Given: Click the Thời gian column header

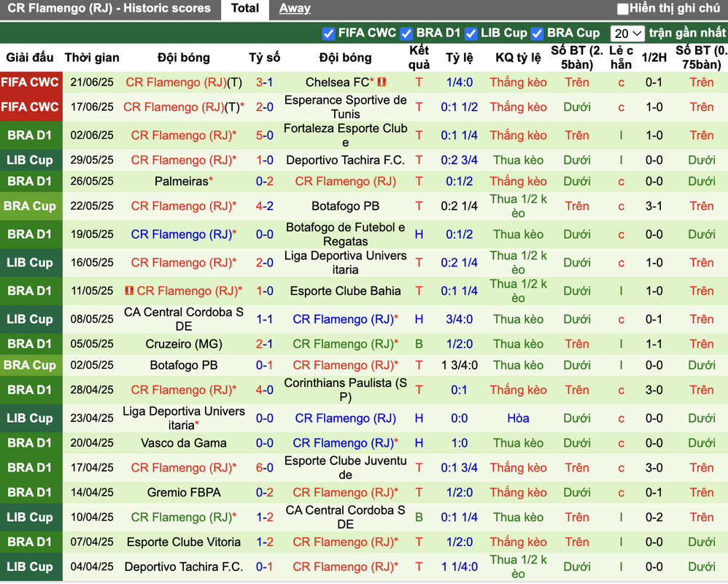Looking at the screenshot, I should 92,58.
